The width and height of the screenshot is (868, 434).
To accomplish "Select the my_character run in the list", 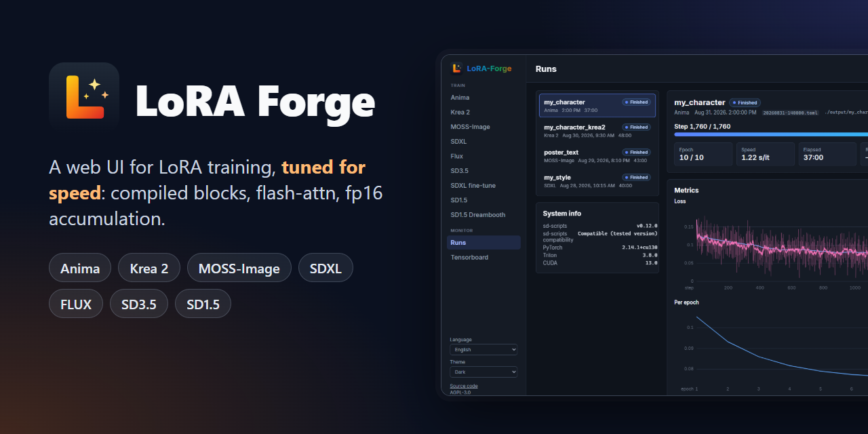I will (x=597, y=106).
